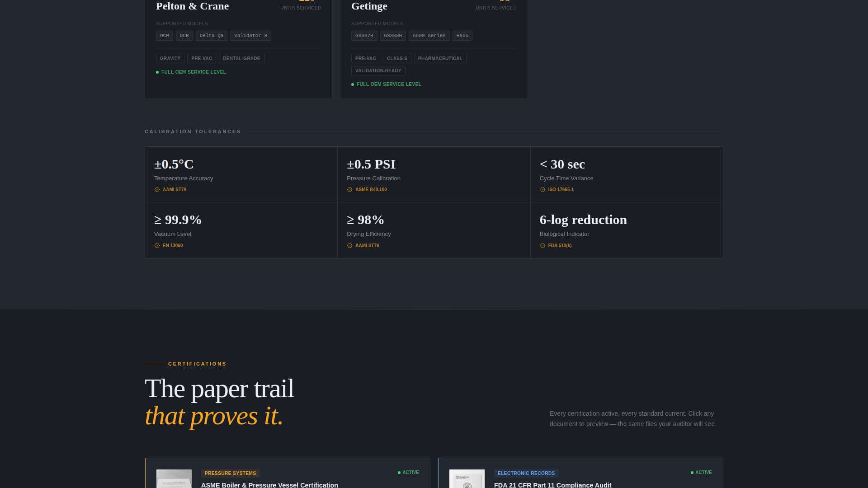Open the ASME Boiler & Pressure Vessel Certification
This screenshot has height=488, width=868.
coord(270,485)
